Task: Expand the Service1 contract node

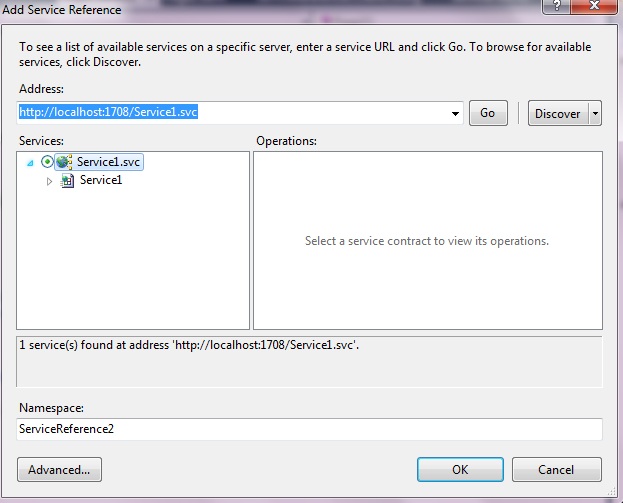Action: (50, 181)
